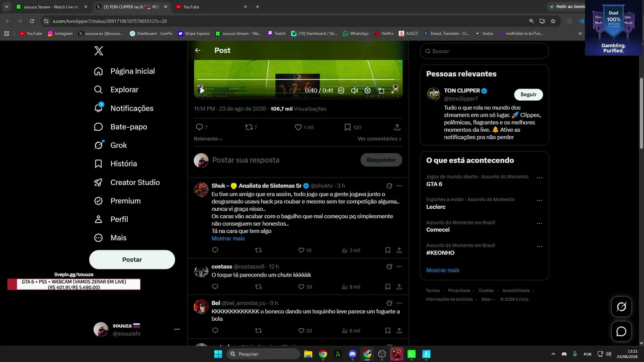The image size is (644, 362).
Task: Follow TON CLIPPER with Seguir
Action: pyautogui.click(x=528, y=95)
